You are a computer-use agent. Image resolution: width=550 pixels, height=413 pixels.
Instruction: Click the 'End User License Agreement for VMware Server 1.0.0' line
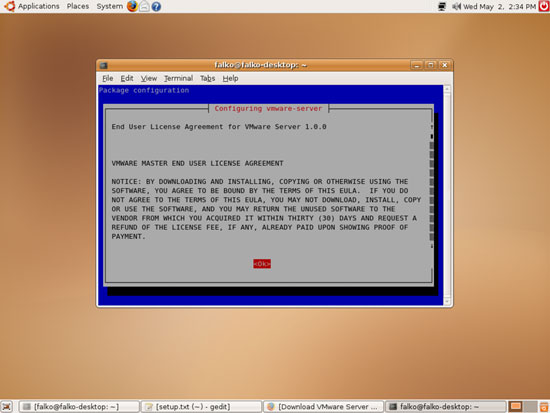pyautogui.click(x=219, y=127)
